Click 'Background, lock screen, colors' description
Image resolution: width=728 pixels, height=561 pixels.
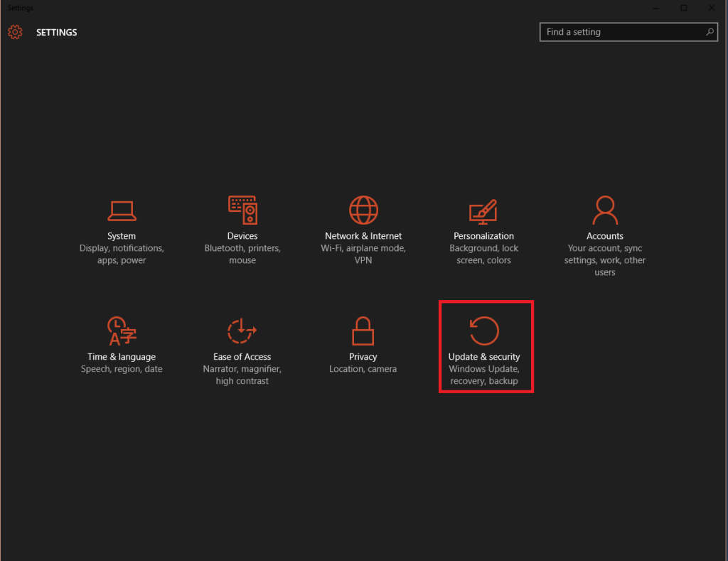[483, 255]
